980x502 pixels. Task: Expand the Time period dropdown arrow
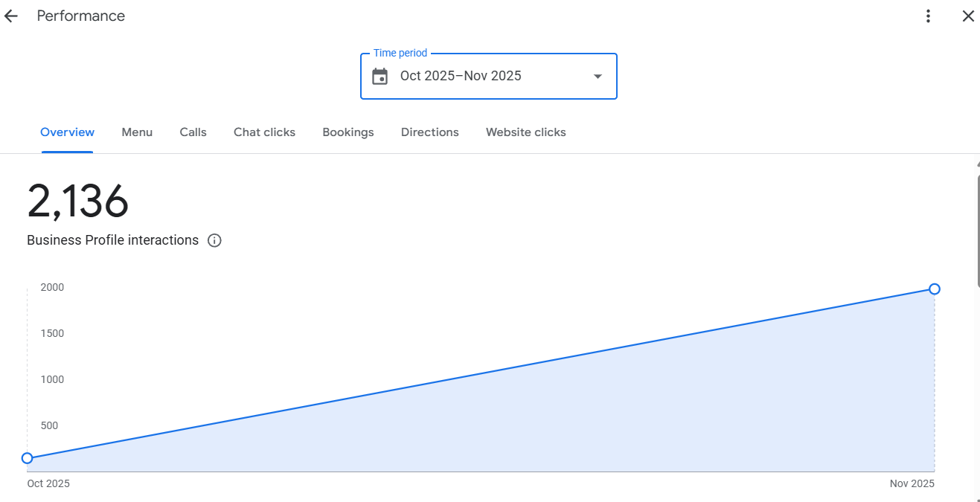598,76
